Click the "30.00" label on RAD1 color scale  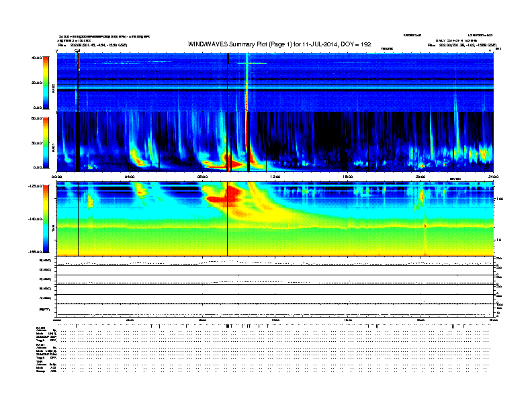(37, 143)
